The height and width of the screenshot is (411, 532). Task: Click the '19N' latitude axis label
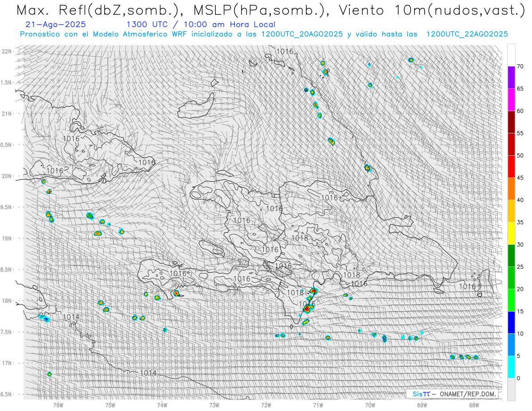[7, 238]
